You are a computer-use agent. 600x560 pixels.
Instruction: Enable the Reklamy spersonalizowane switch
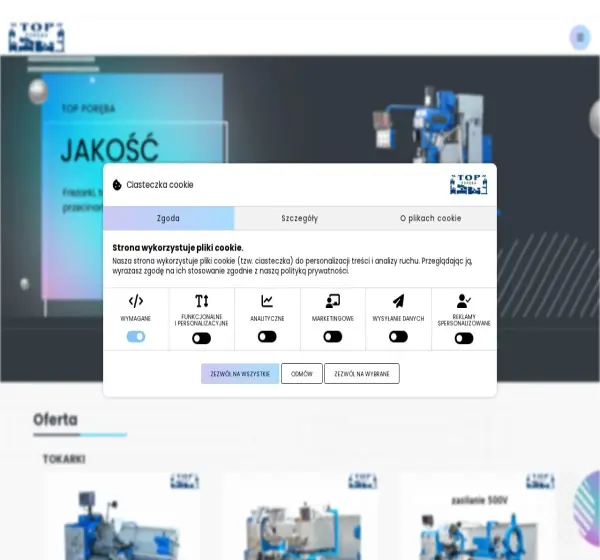(x=464, y=338)
